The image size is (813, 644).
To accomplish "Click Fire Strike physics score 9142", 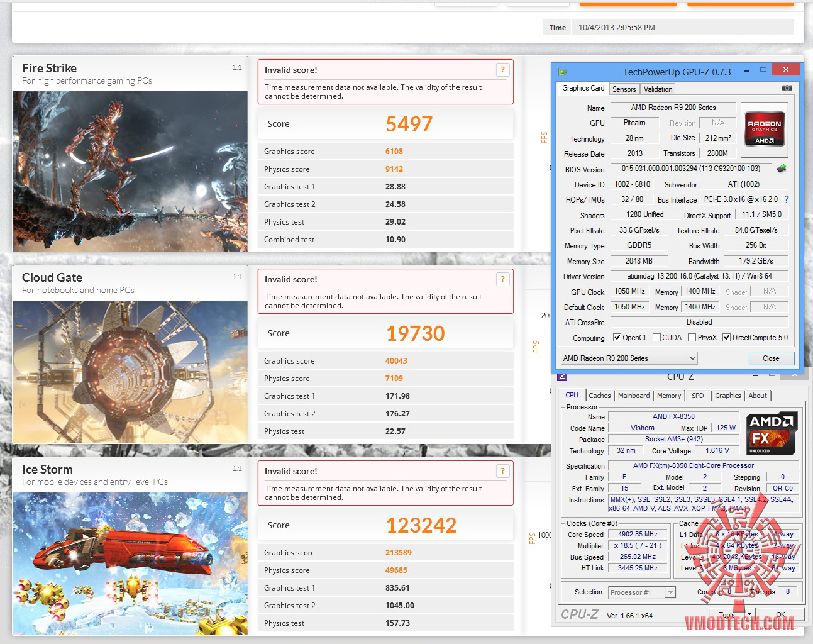I will pyautogui.click(x=394, y=169).
